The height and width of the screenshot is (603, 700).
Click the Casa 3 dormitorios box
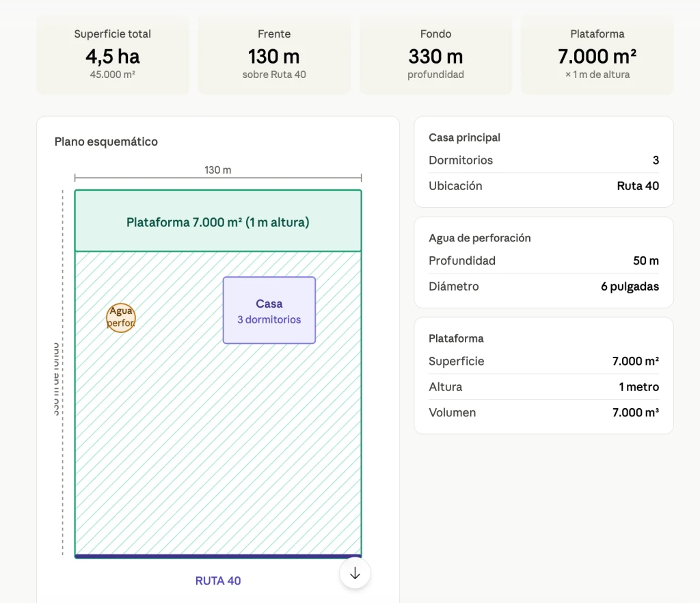(269, 310)
